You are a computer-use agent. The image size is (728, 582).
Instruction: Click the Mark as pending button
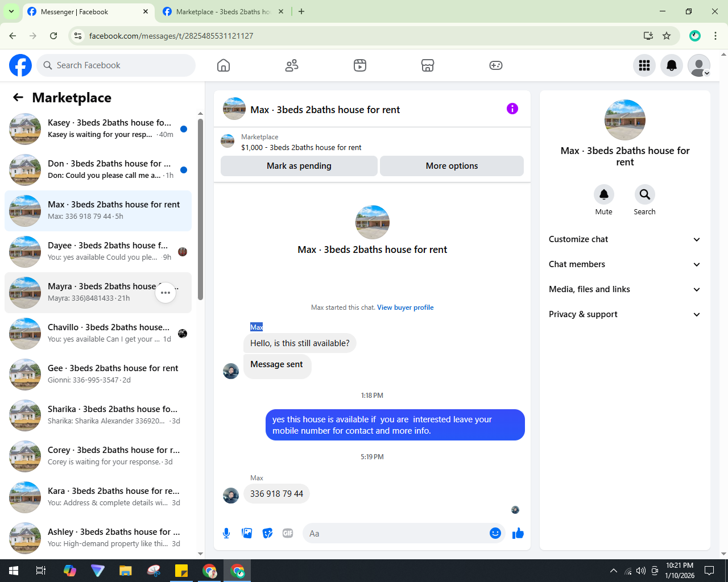pos(299,166)
